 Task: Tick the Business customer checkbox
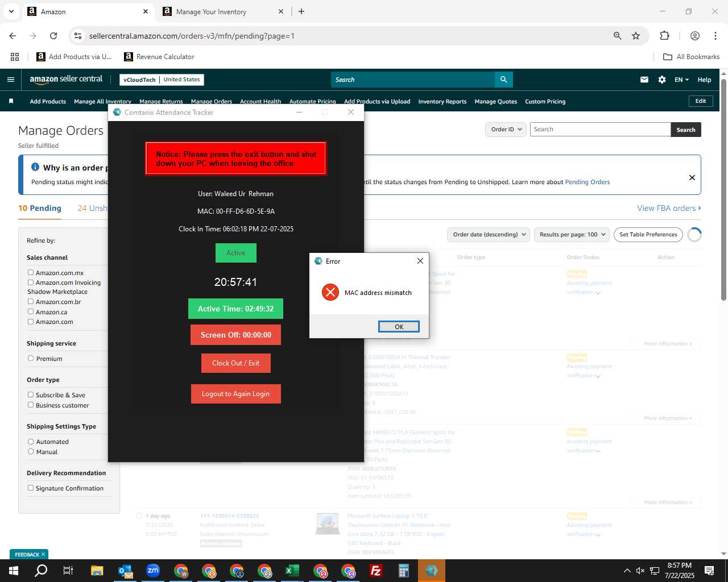[31, 405]
